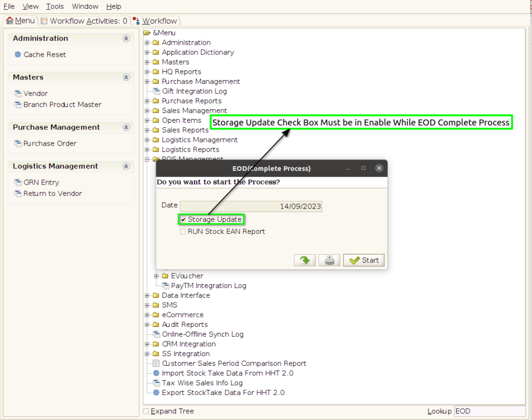Click Customer Sales Period Comparison Report icon
This screenshot has width=532, height=420.
click(156, 363)
